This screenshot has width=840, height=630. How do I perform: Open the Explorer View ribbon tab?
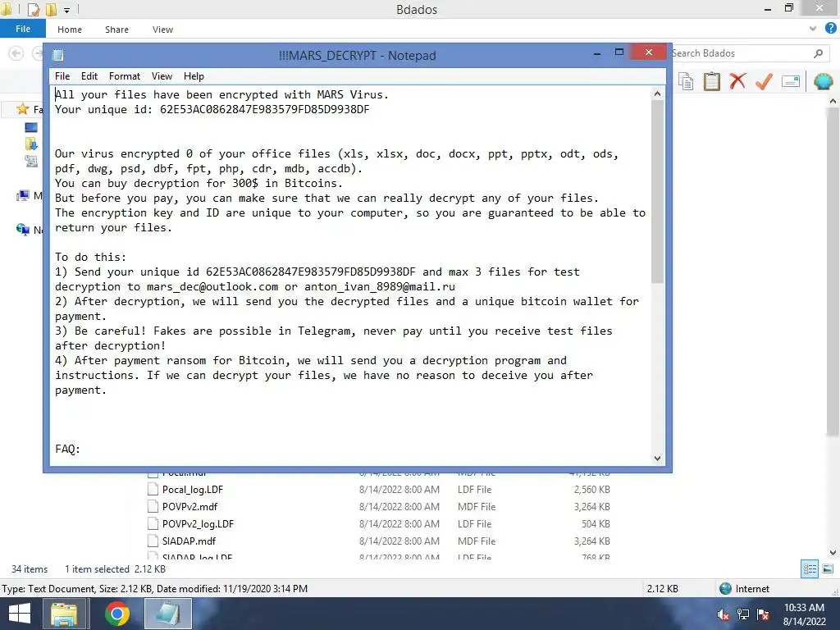click(162, 30)
